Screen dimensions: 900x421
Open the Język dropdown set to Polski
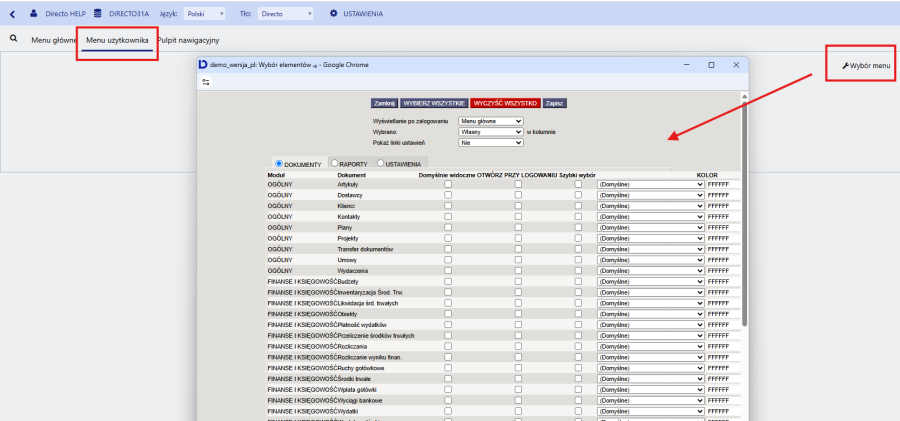(x=205, y=14)
